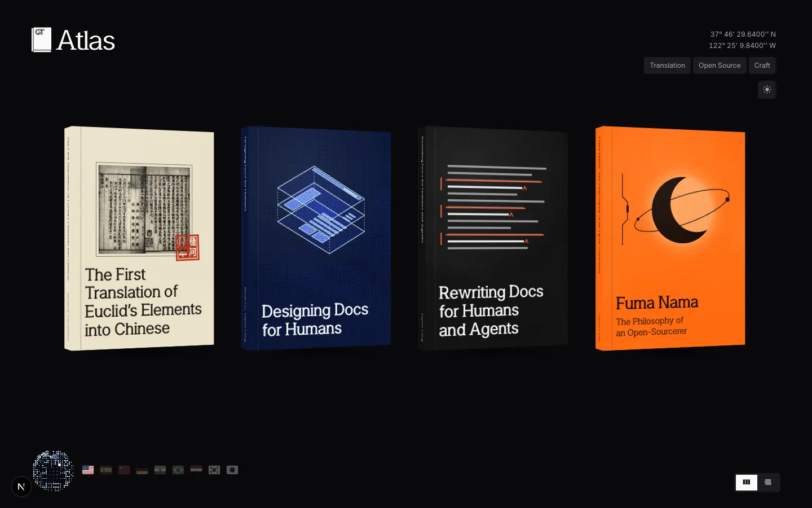Image resolution: width=812 pixels, height=508 pixels.
Task: Toggle light theme with sun icon
Action: (767, 90)
